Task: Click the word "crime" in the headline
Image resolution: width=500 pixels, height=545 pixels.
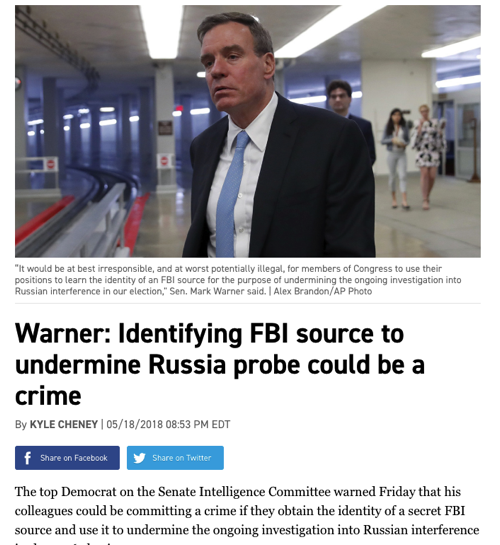Action: tap(48, 396)
